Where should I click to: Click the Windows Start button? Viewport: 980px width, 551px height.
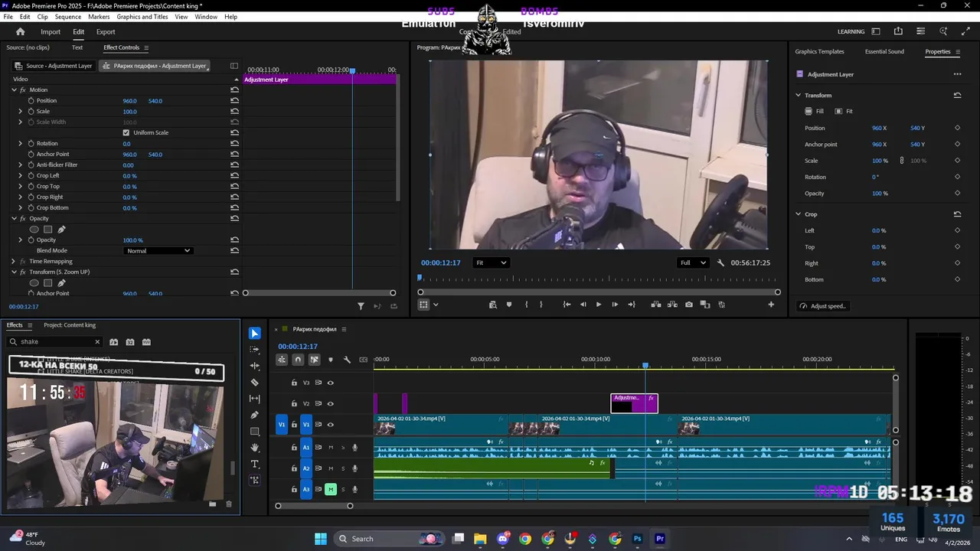point(321,539)
